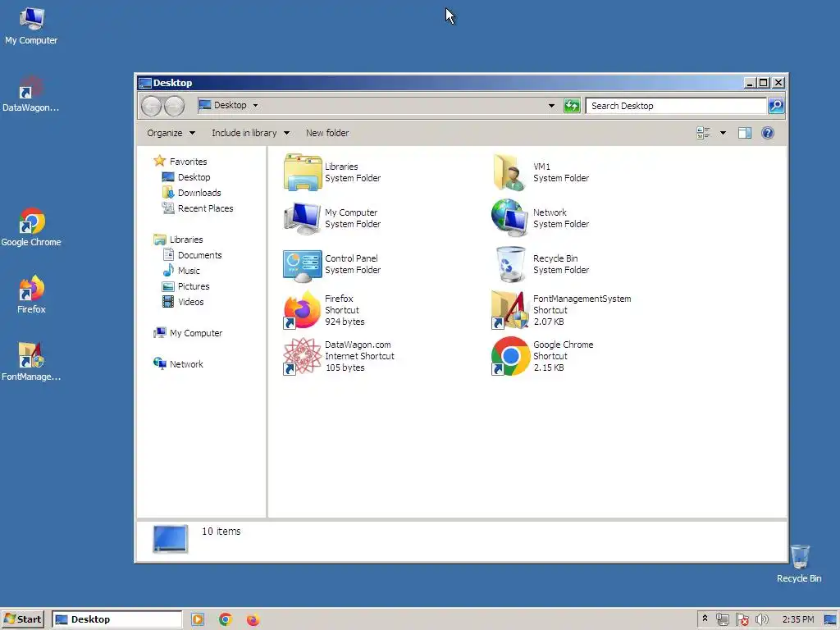Click the volume tray icon

762,620
